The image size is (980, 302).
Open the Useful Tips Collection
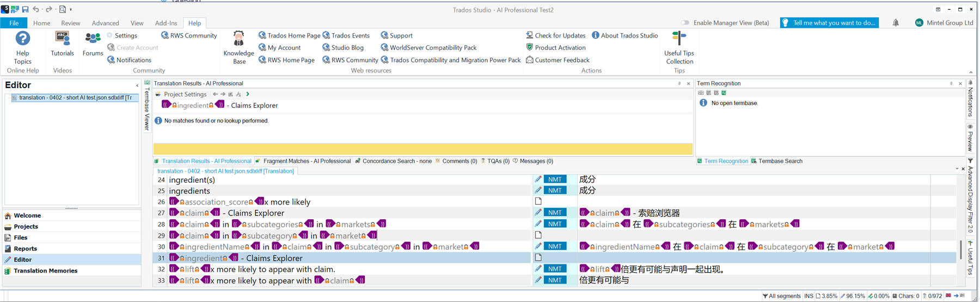[679, 48]
